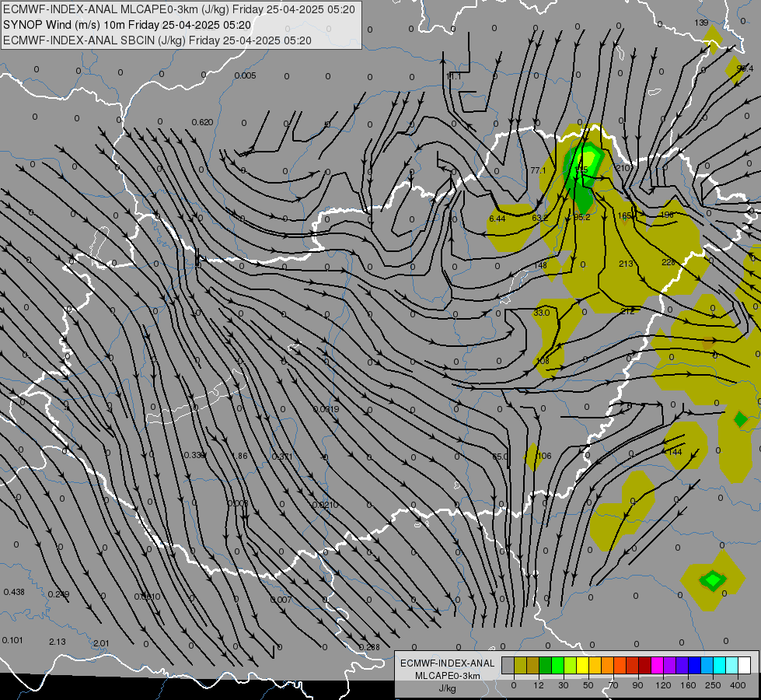
Task: Click the map value '106'
Action: pyautogui.click(x=545, y=456)
